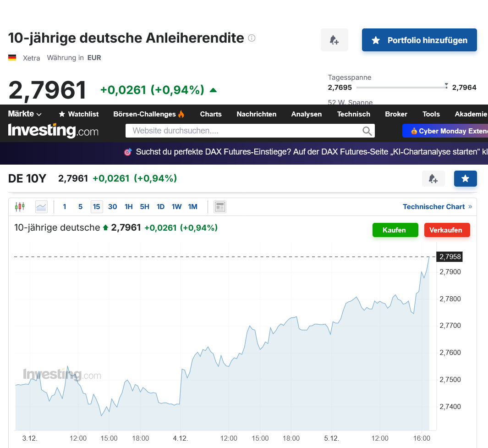This screenshot has width=488, height=448.
Task: Click the Website durchsuchen search field
Action: 243,131
